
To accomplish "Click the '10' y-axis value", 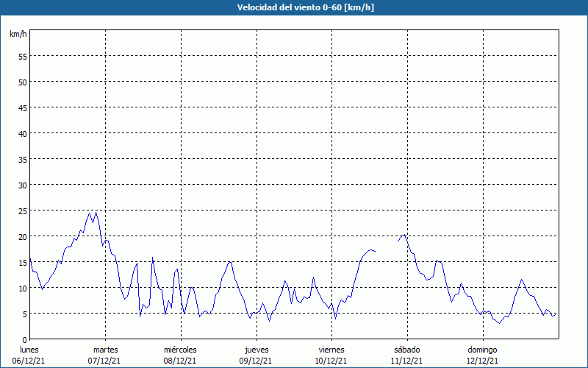I will pyautogui.click(x=23, y=289).
